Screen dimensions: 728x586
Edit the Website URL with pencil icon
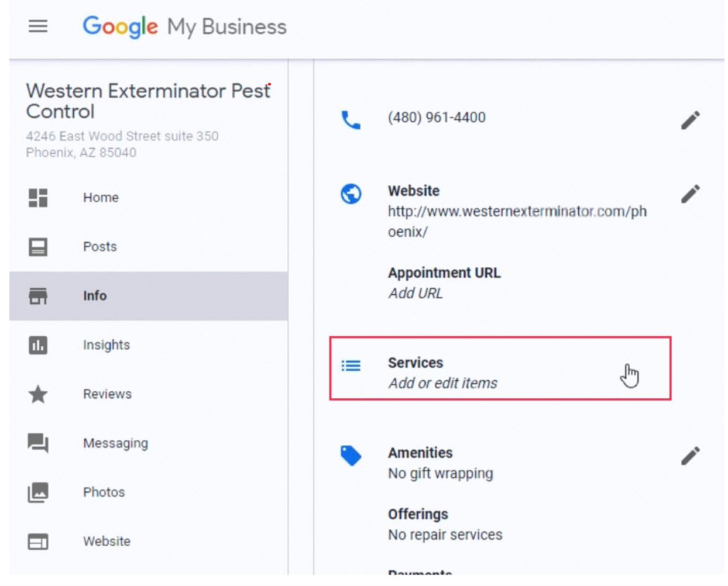coord(691,194)
